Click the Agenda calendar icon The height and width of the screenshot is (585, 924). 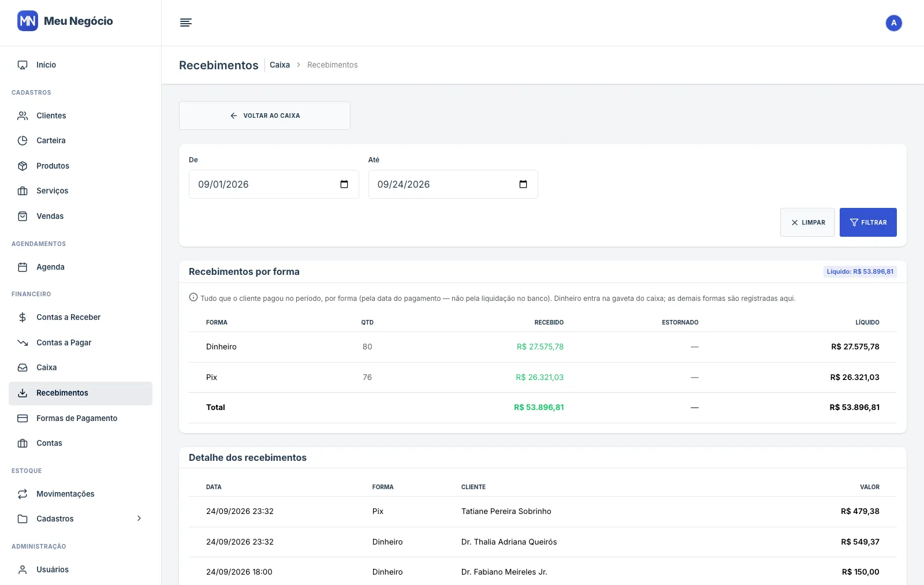23,267
